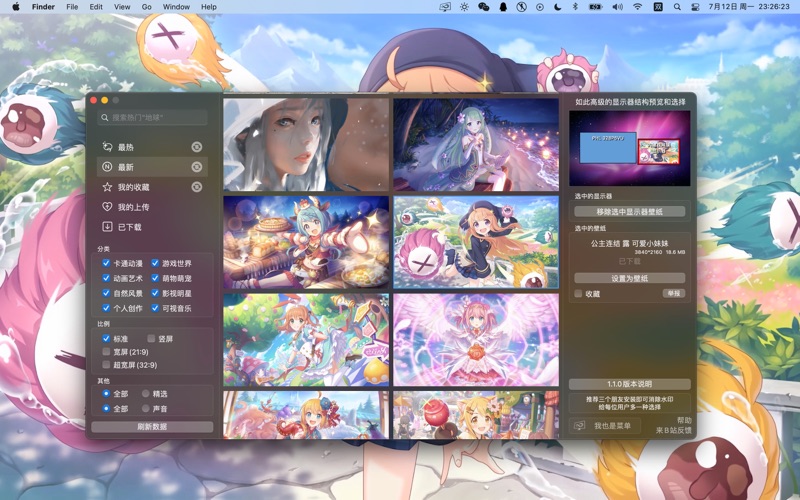Focus the 搜索热门 search field
This screenshot has height=500, width=800.
click(x=152, y=117)
